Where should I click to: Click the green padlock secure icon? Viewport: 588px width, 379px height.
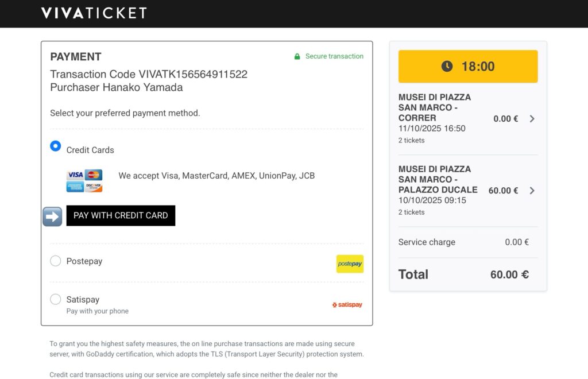coord(297,56)
